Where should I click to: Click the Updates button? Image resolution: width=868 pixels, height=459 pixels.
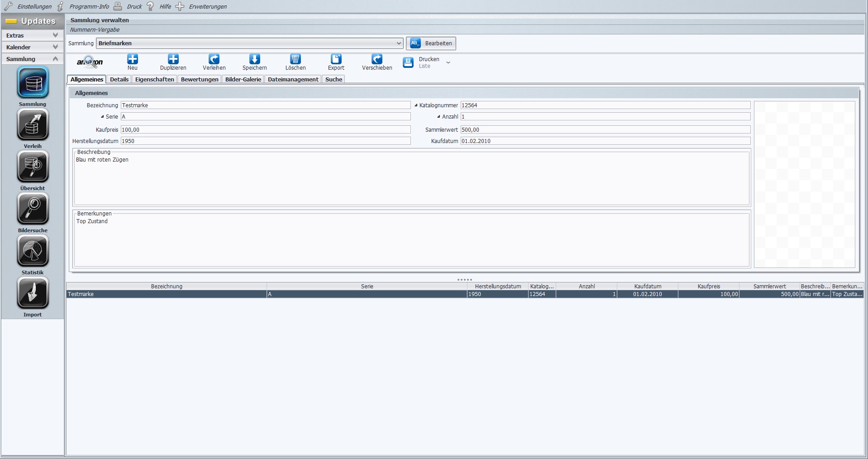point(32,21)
